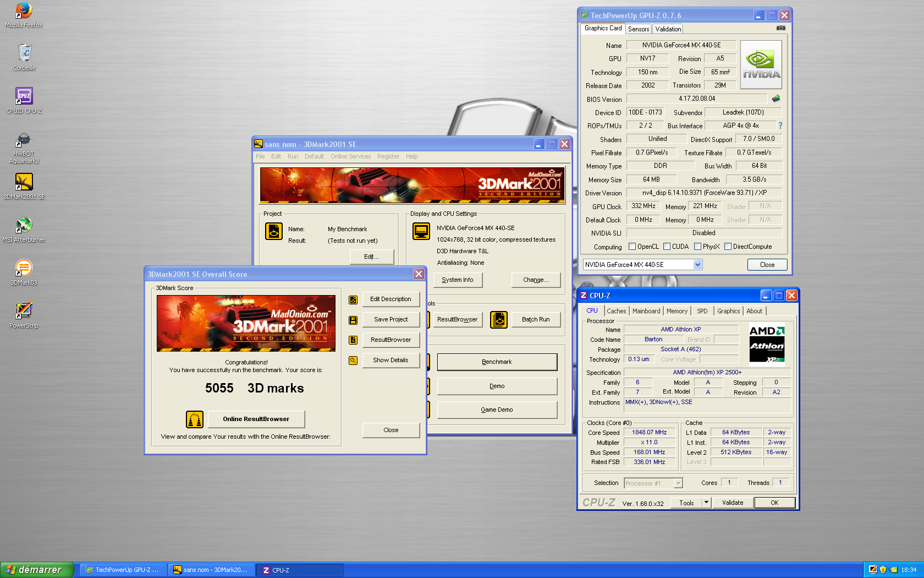Switch to CPU-Z Graphics tab

click(728, 311)
